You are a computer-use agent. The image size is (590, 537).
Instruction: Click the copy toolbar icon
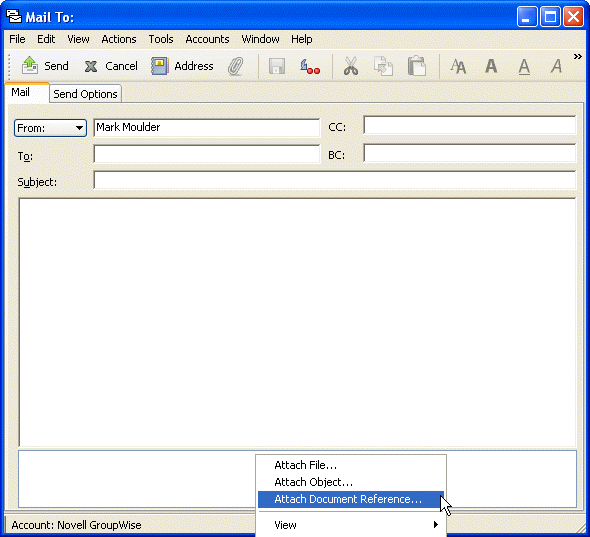click(383, 66)
